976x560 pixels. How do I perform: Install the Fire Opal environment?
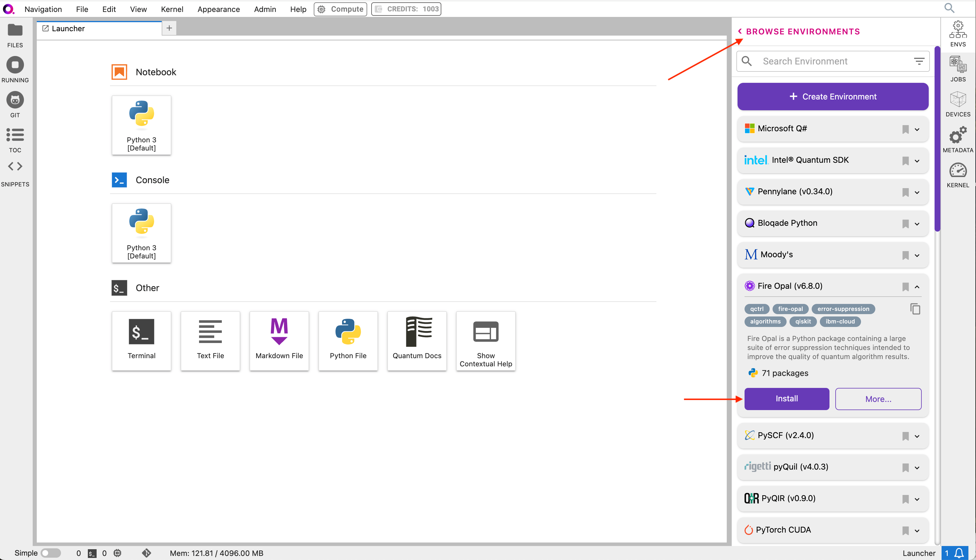click(x=787, y=399)
